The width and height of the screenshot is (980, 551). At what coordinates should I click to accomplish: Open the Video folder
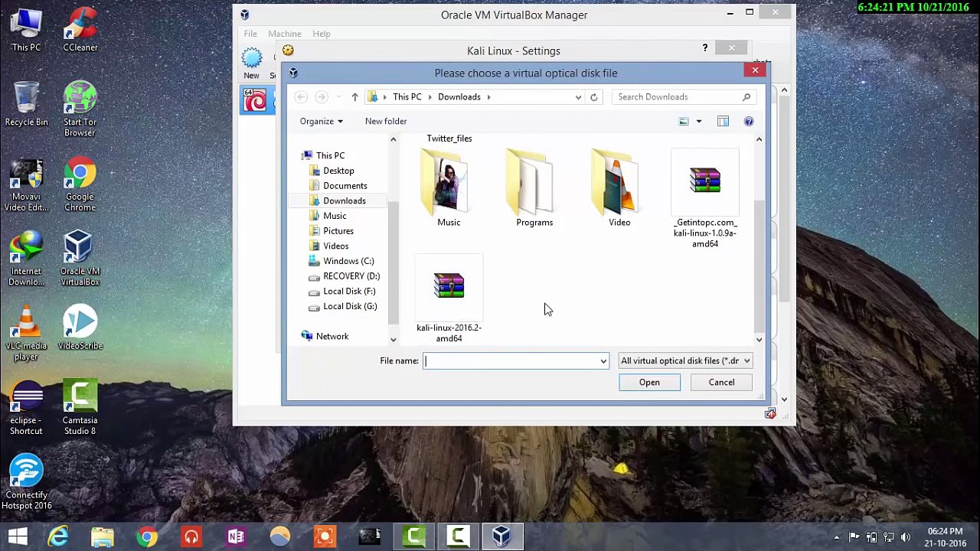click(x=619, y=189)
